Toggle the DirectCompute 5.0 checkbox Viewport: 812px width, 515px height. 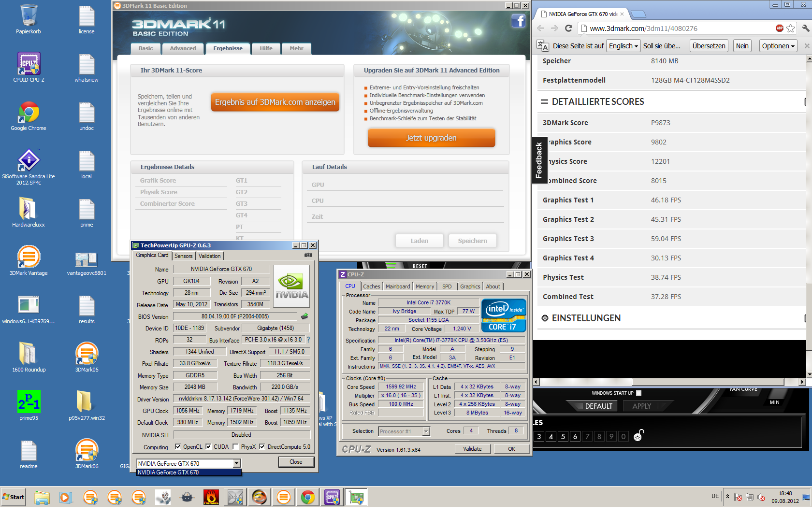262,446
